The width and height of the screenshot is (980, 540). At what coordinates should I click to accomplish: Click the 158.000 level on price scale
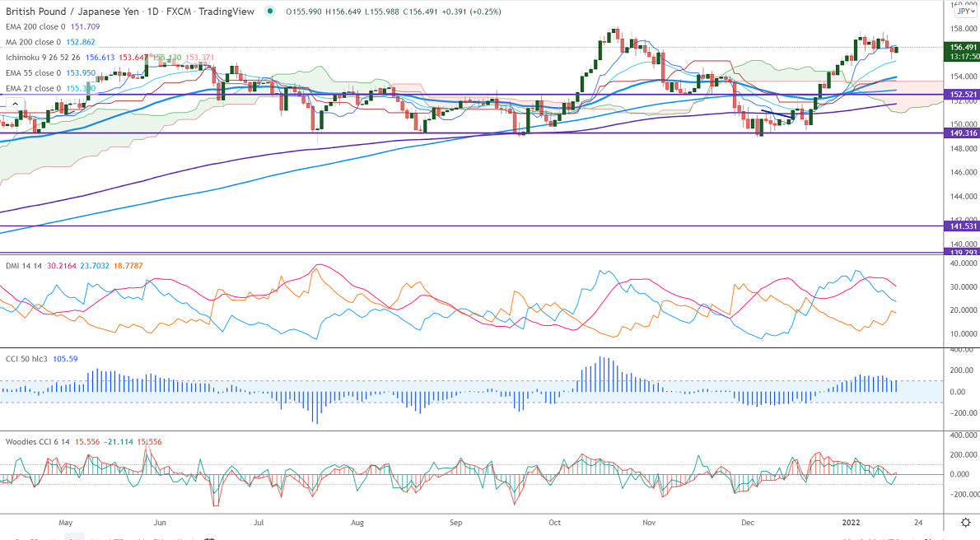click(x=964, y=29)
